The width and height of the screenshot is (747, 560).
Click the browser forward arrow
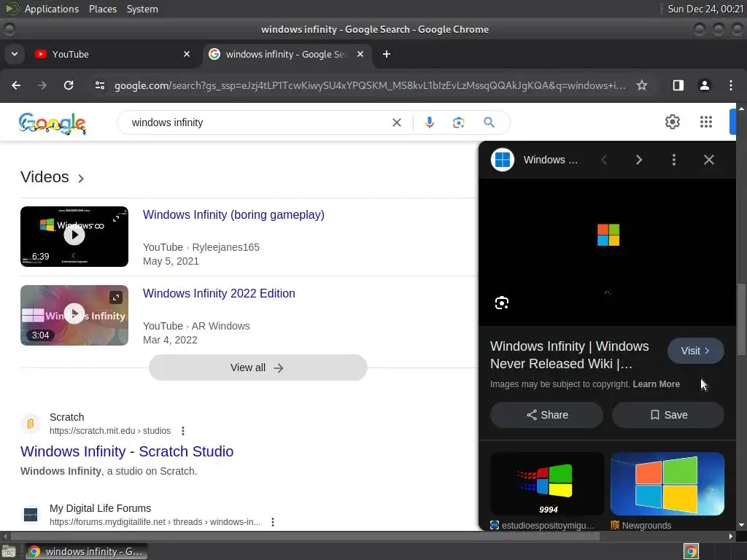(42, 85)
